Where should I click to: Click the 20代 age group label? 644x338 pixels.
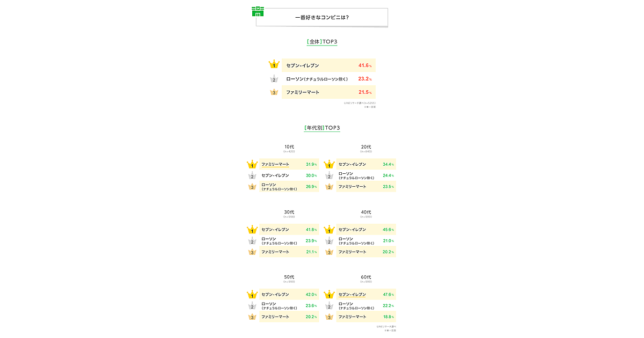pyautogui.click(x=366, y=147)
